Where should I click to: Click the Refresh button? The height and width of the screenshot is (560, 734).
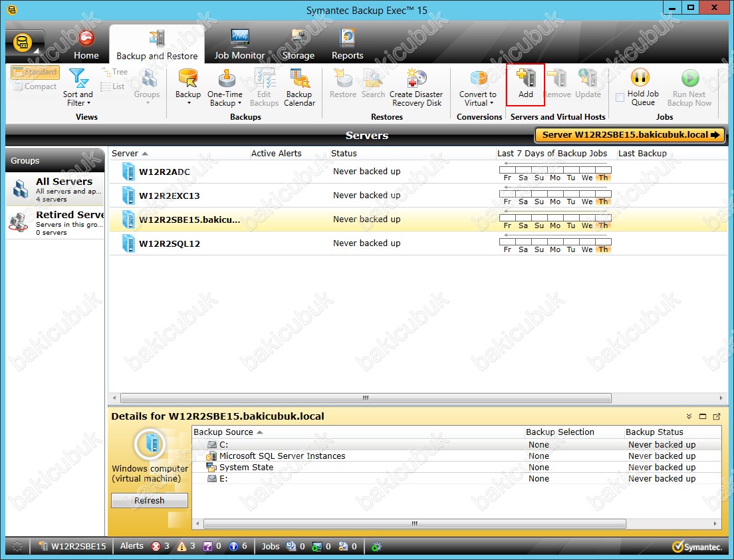(x=150, y=501)
